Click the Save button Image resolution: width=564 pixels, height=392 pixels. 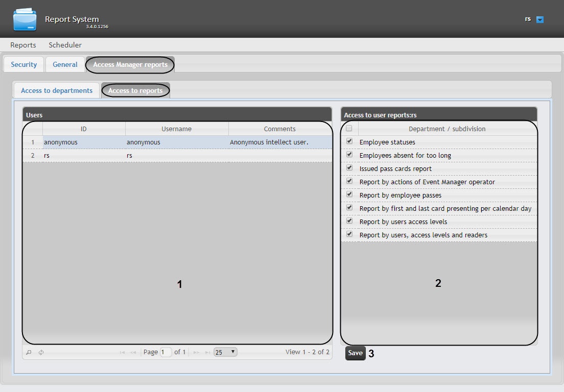coord(355,353)
